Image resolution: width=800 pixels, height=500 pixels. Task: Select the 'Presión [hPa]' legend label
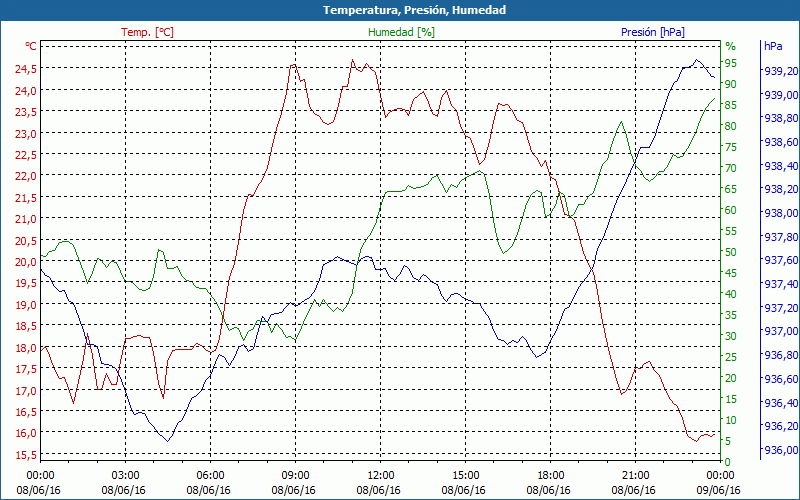(x=653, y=32)
